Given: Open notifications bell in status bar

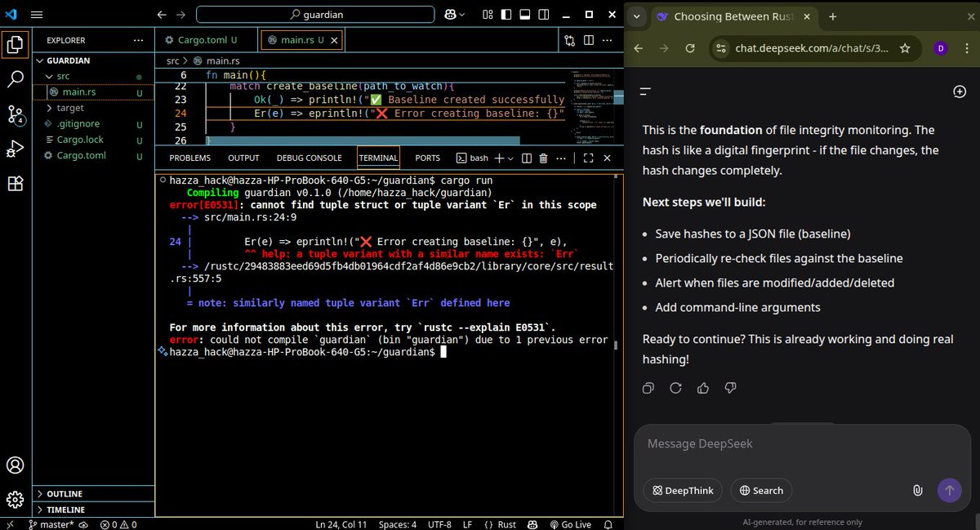Looking at the screenshot, I should pyautogui.click(x=609, y=524).
